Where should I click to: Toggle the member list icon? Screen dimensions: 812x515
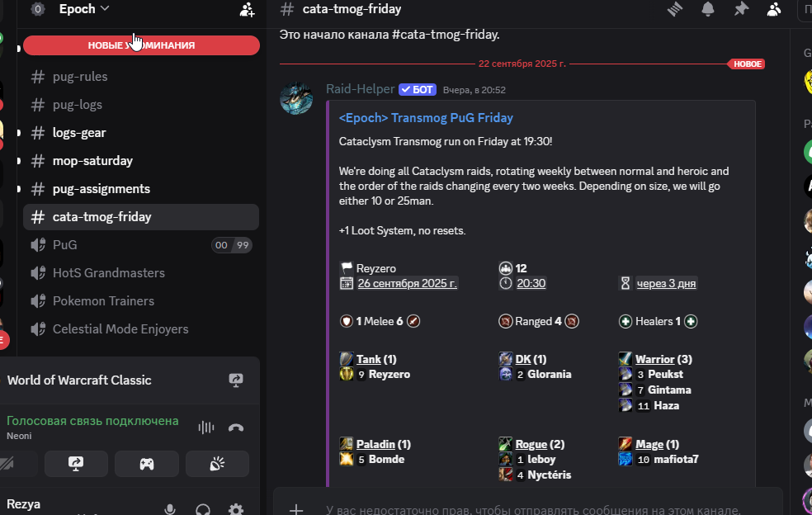coord(774,9)
